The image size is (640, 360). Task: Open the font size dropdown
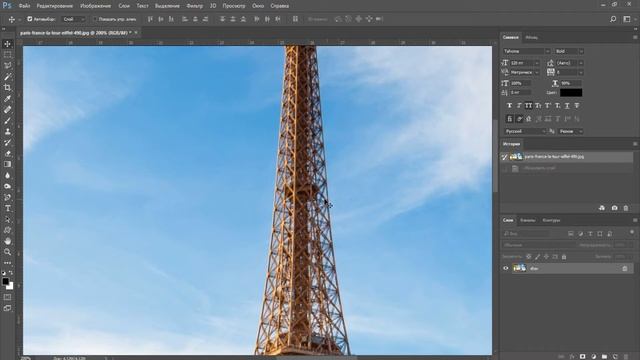537,63
